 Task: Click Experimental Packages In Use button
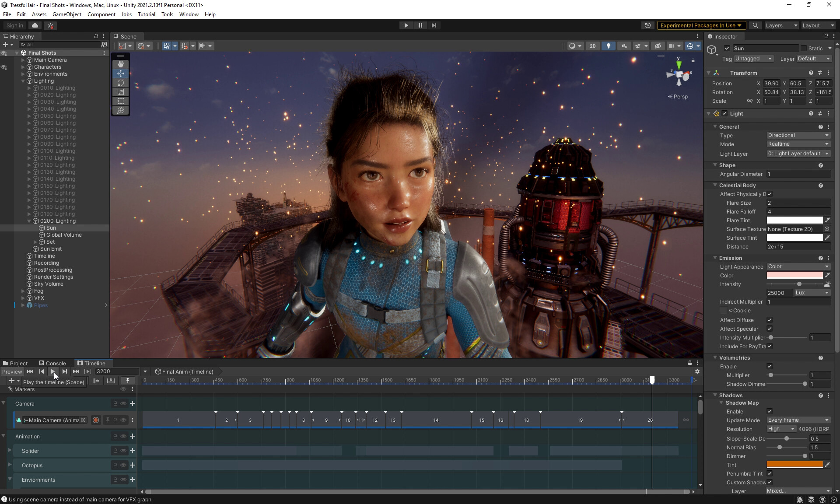(x=701, y=25)
